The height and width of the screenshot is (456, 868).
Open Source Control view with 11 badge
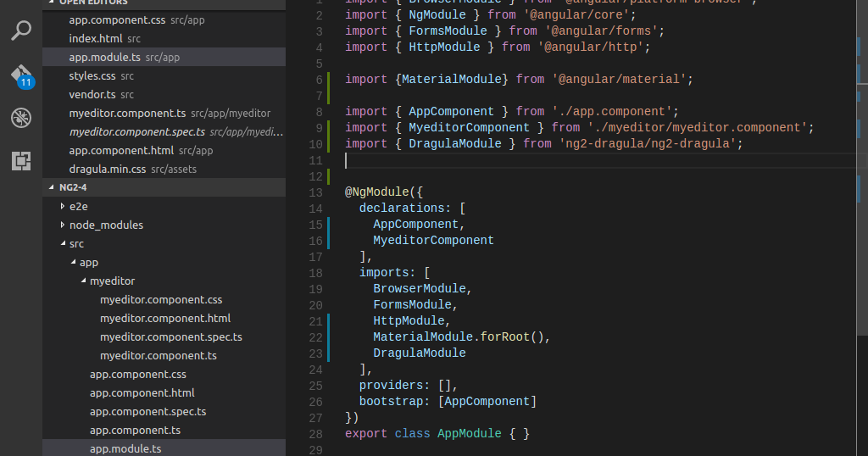tap(22, 75)
